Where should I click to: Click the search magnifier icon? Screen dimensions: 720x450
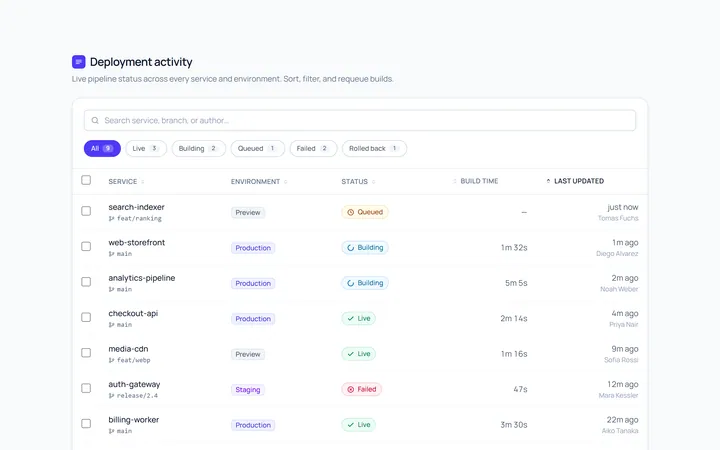[95, 120]
